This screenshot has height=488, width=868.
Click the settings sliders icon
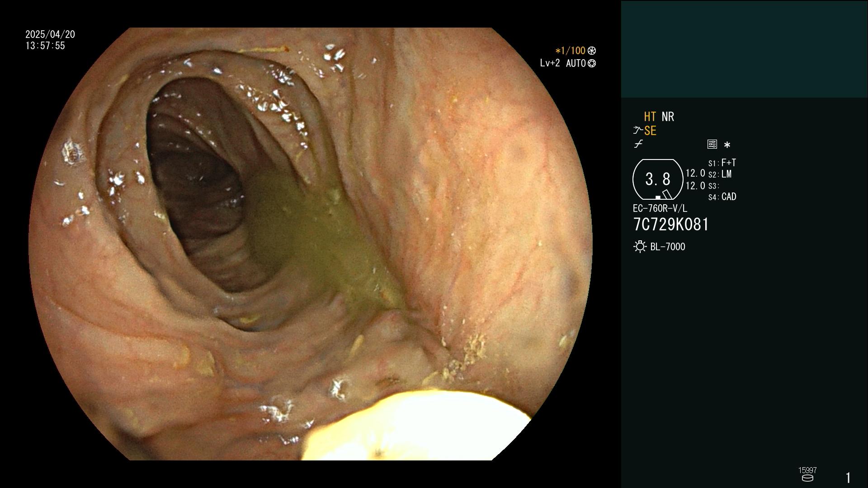[x=712, y=145]
